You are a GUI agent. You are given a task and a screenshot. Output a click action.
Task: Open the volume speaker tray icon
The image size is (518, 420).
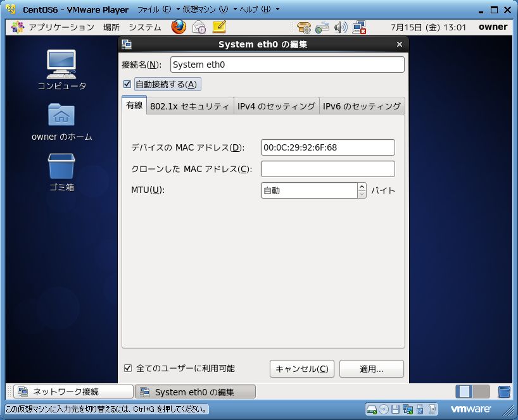(x=341, y=27)
